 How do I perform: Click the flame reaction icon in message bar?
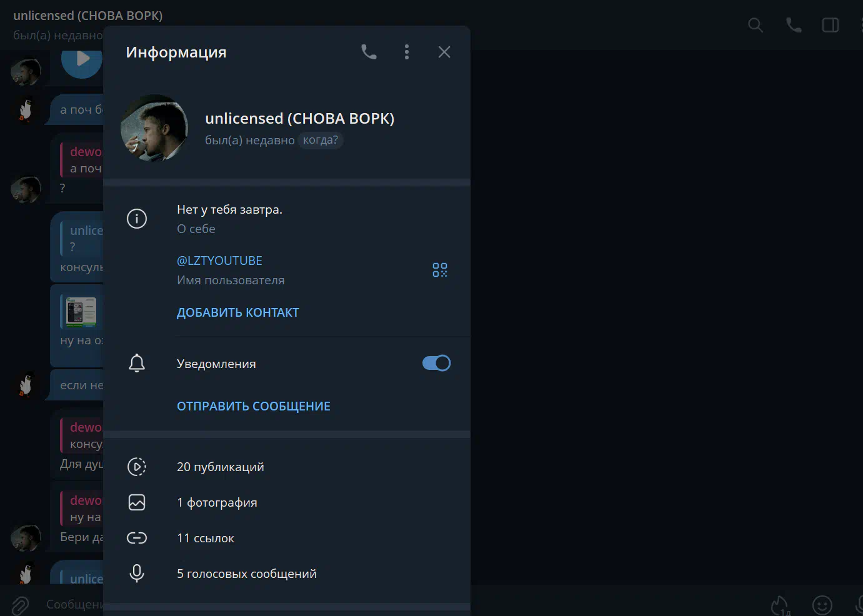780,605
